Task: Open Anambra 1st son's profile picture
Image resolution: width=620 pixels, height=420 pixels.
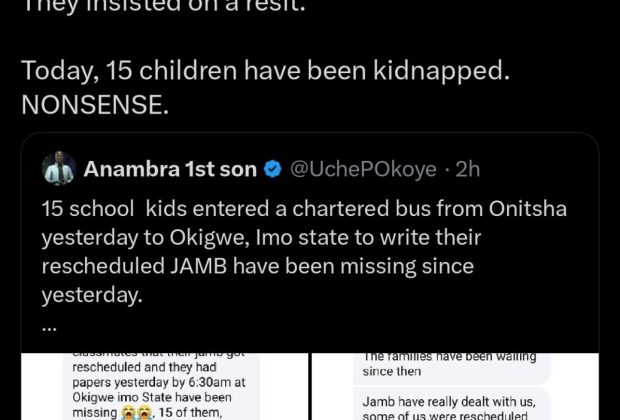Action: tap(59, 168)
